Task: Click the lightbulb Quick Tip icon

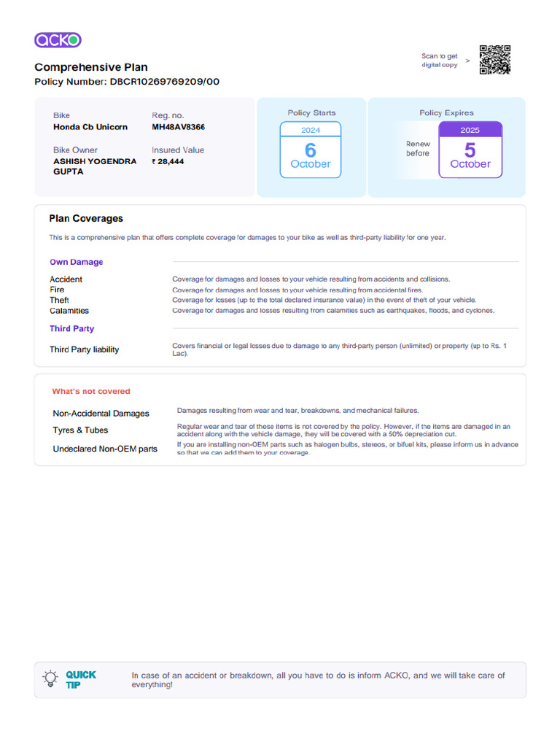Action: tap(50, 678)
